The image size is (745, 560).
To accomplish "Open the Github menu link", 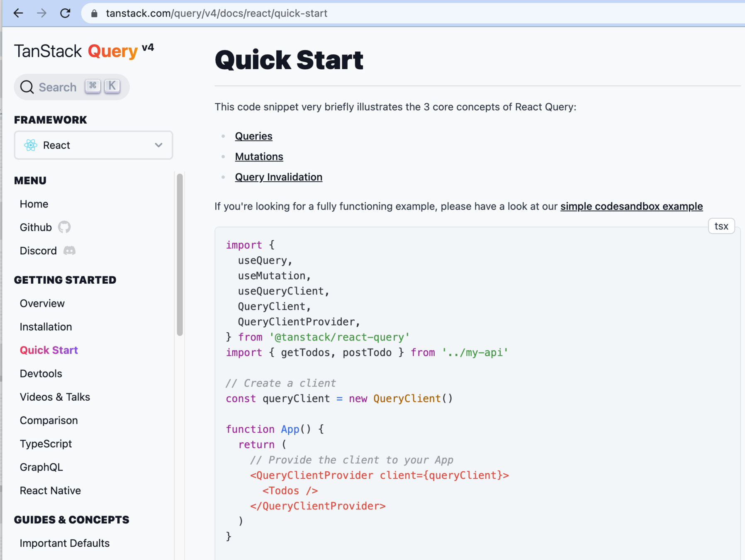I will (36, 227).
